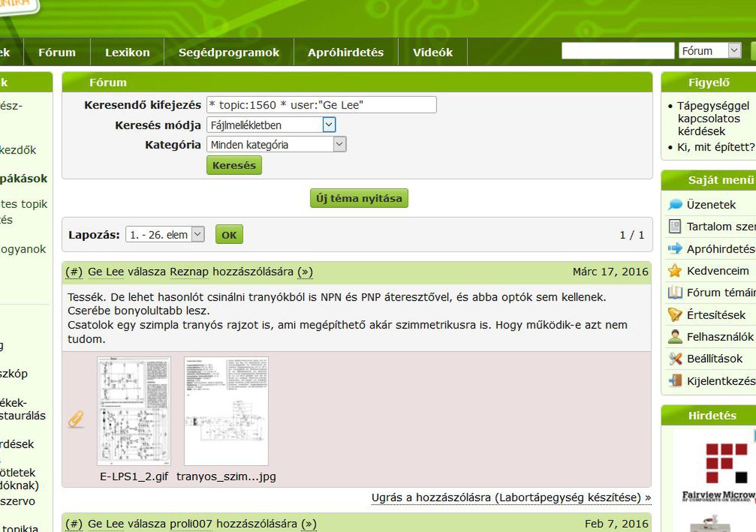Click the paperclip attachment icon
This screenshot has height=532, width=756.
tap(76, 419)
